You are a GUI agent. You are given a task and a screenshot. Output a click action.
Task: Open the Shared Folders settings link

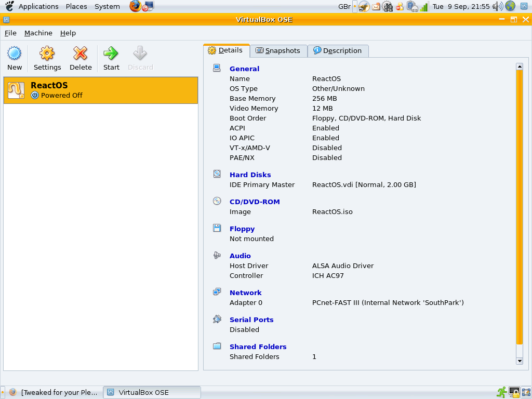258,347
